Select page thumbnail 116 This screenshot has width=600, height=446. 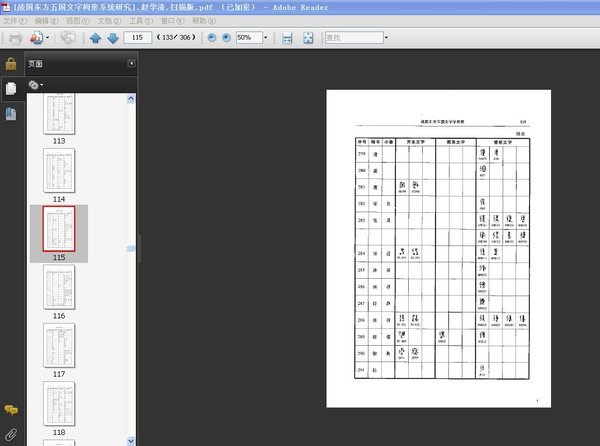pyautogui.click(x=59, y=287)
